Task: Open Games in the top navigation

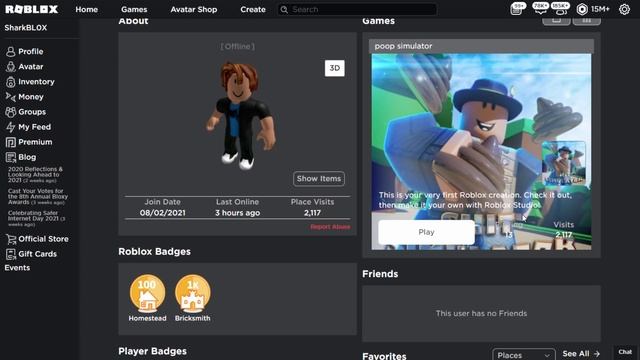Action: pyautogui.click(x=134, y=9)
